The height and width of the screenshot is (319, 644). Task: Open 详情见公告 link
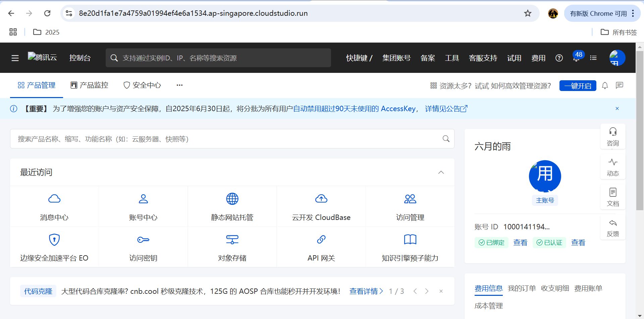point(446,108)
